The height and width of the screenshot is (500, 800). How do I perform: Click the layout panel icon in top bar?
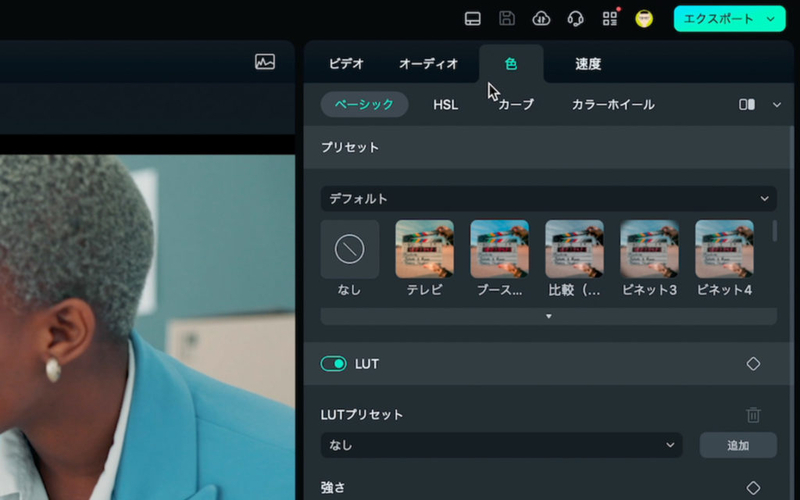click(x=472, y=19)
